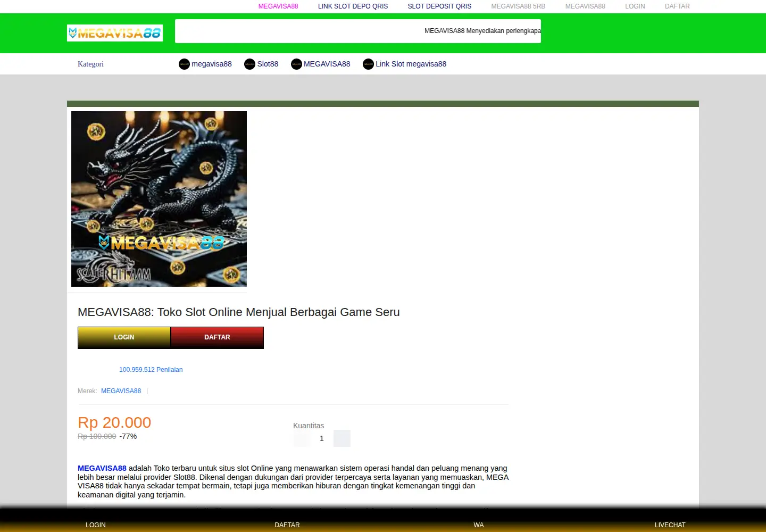Select the Slot88 category link
Image resolution: width=766 pixels, height=532 pixels.
pyautogui.click(x=268, y=64)
